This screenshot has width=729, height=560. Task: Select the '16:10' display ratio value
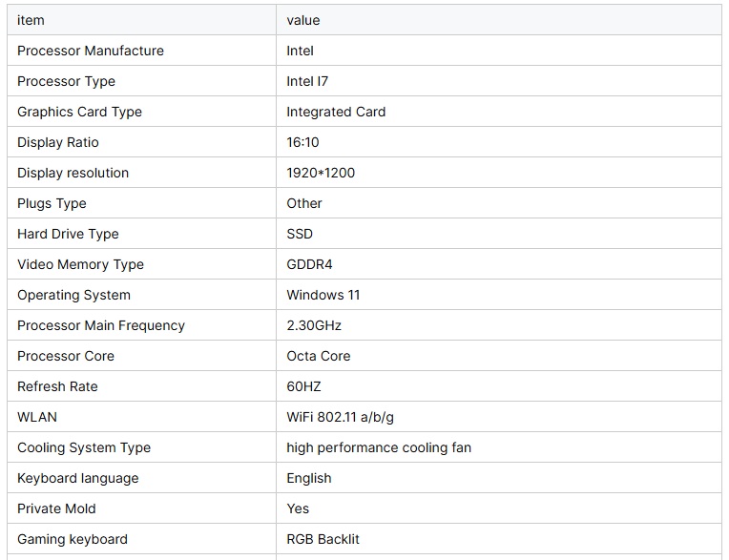[x=302, y=142]
